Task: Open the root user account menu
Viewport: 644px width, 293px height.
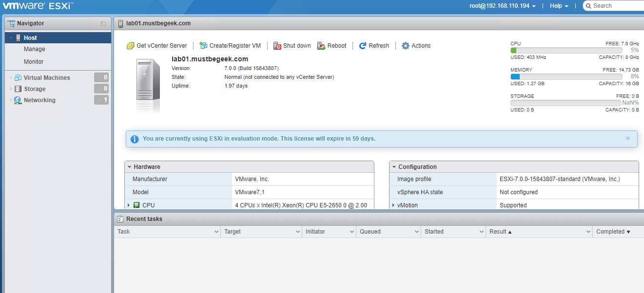Action: coord(502,5)
